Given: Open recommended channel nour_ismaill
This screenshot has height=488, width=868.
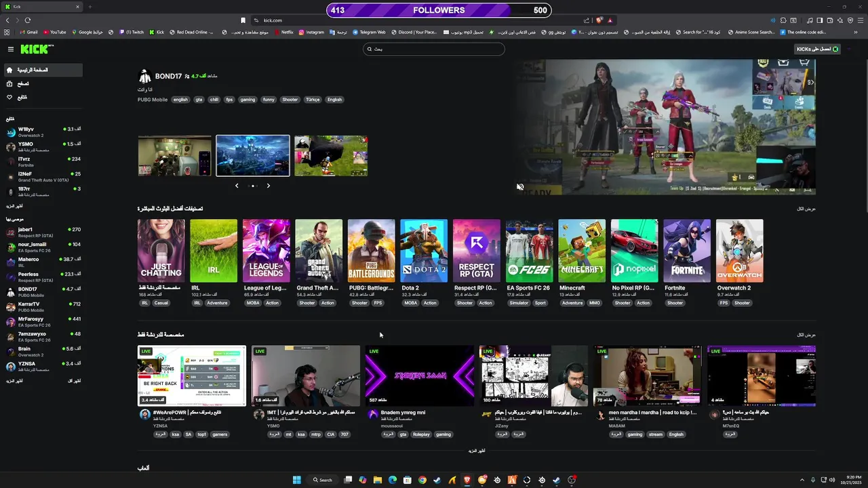Looking at the screenshot, I should [x=43, y=247].
